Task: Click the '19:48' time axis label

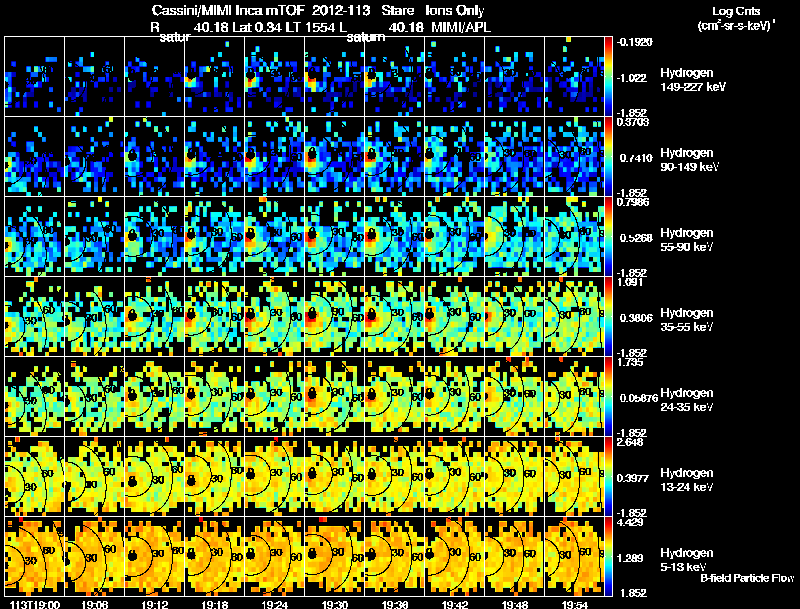Action: [x=515, y=605]
